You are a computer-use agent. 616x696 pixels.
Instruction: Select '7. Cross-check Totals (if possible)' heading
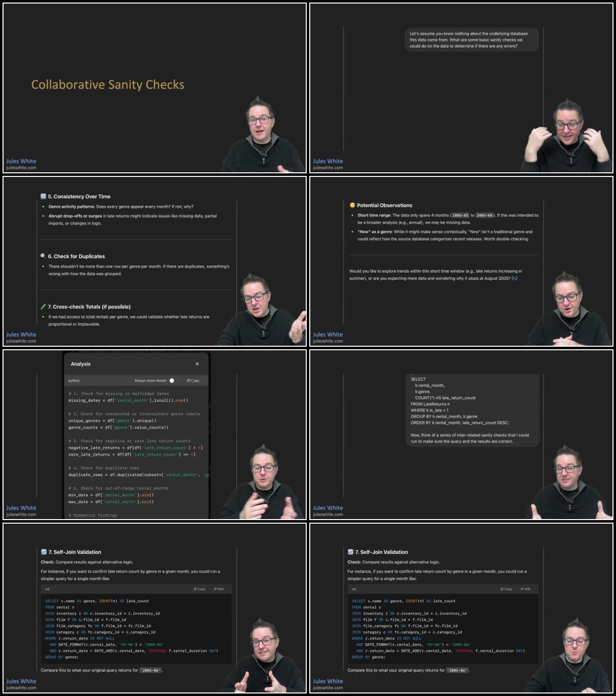point(89,307)
